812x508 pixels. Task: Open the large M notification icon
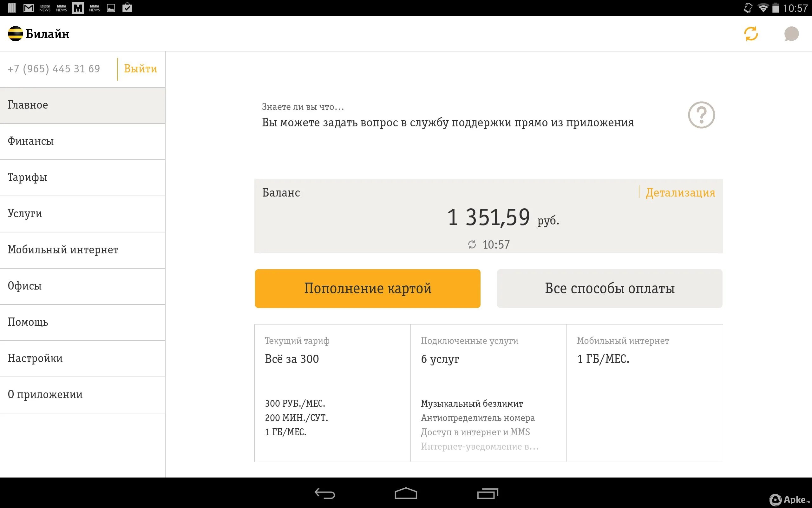click(x=78, y=8)
